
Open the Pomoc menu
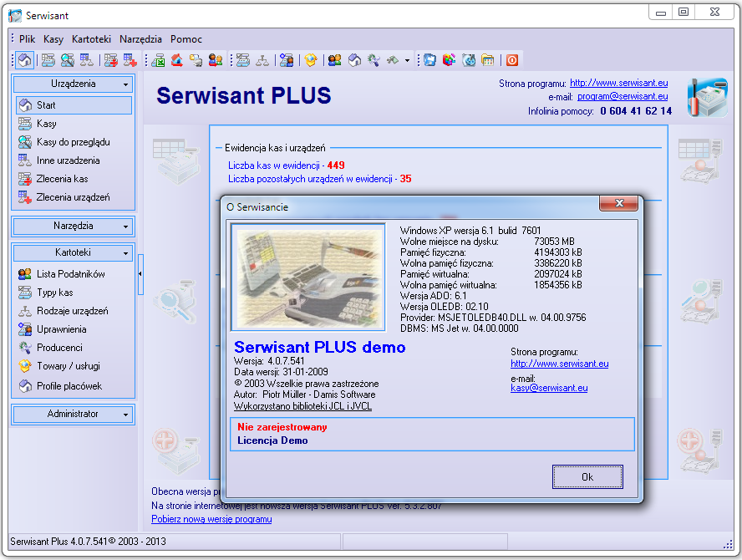(x=186, y=39)
